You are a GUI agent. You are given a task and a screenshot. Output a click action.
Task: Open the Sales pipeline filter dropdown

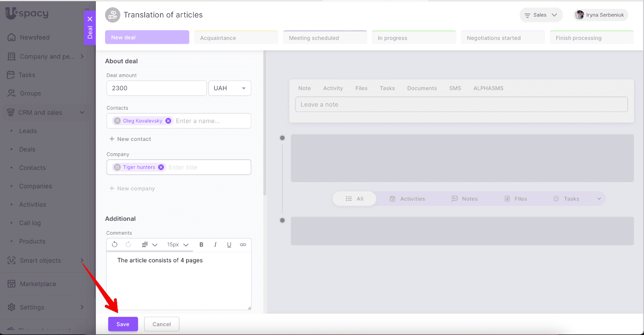click(x=541, y=15)
